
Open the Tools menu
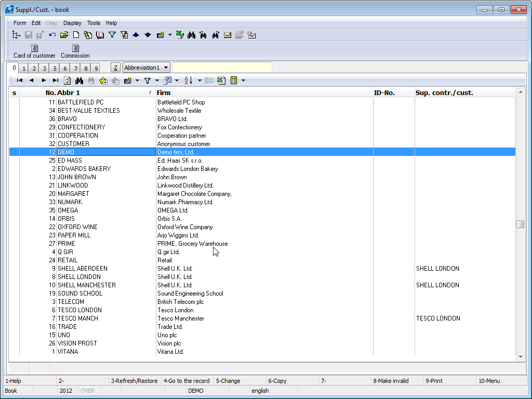pos(94,23)
